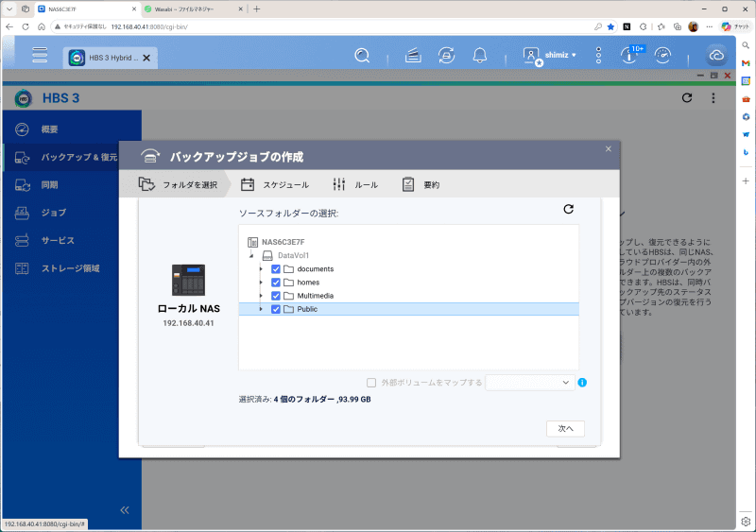
Task: Open the info icon with 10+ badge
Action: [631, 55]
